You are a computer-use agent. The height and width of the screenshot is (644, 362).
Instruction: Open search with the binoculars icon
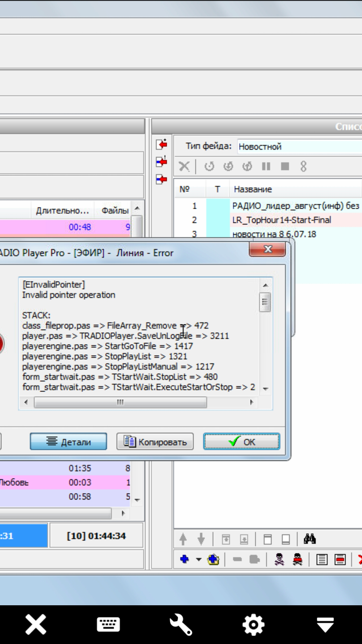pos(310,539)
